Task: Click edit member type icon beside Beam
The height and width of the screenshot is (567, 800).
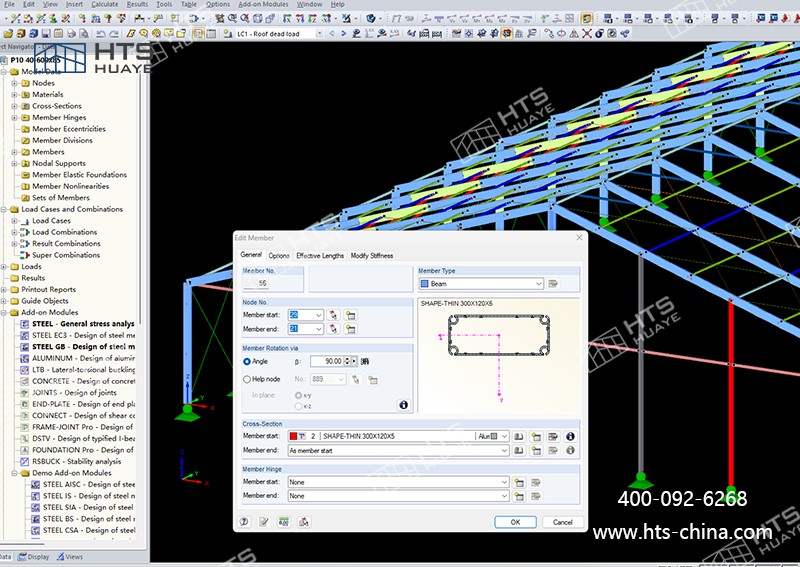Action: pos(553,284)
